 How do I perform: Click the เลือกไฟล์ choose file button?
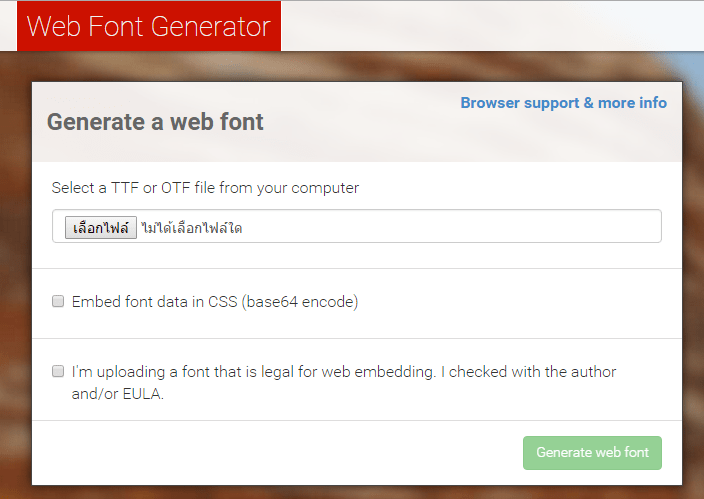101,228
